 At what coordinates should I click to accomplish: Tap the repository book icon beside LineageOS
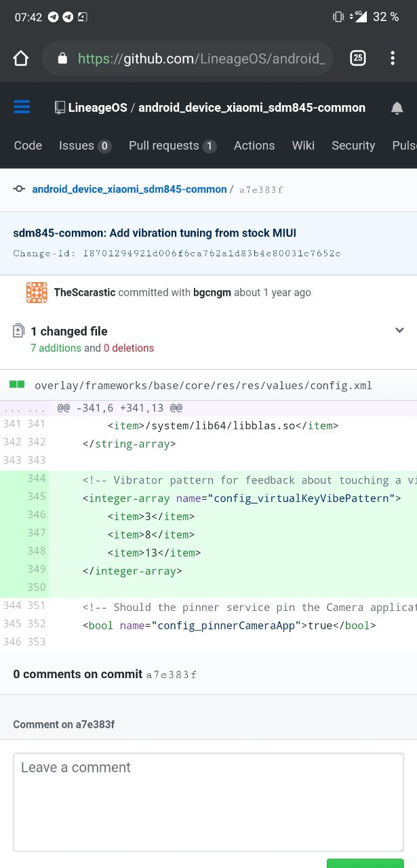[x=60, y=108]
